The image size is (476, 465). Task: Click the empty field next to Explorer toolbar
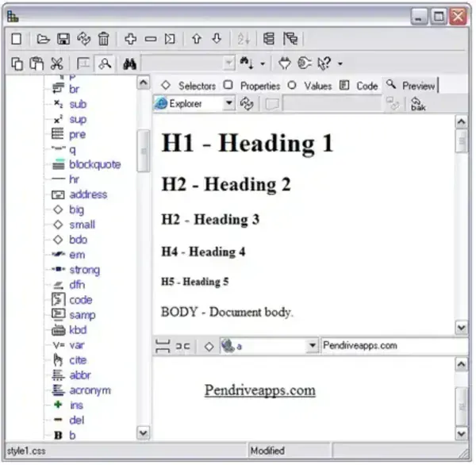pyautogui.click(x=332, y=104)
